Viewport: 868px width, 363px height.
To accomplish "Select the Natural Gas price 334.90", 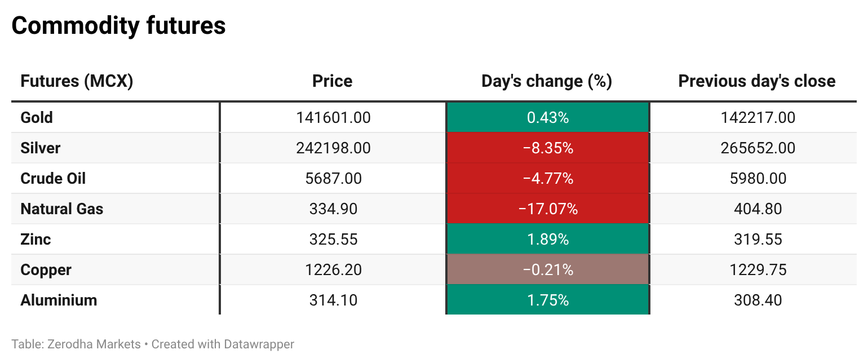I will click(333, 209).
